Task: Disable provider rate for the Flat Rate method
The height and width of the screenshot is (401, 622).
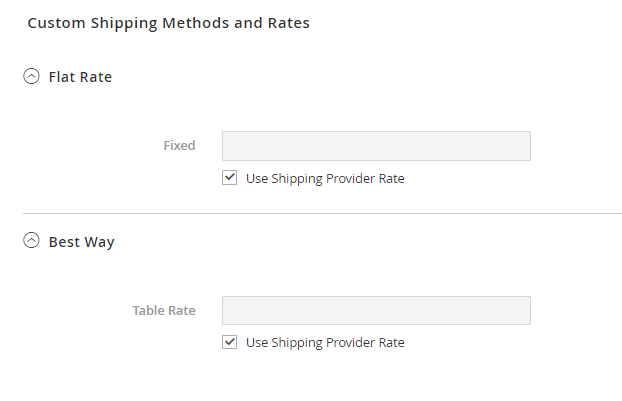Action: coord(230,178)
